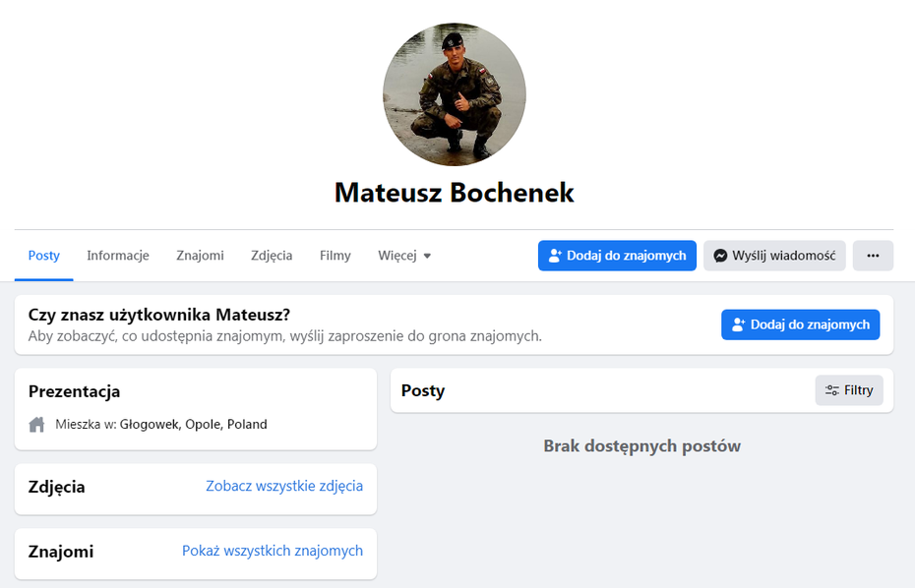This screenshot has height=588, width=915.
Task: Add friend from the 'Czy znasz użytkownika' banner
Action: coord(800,324)
